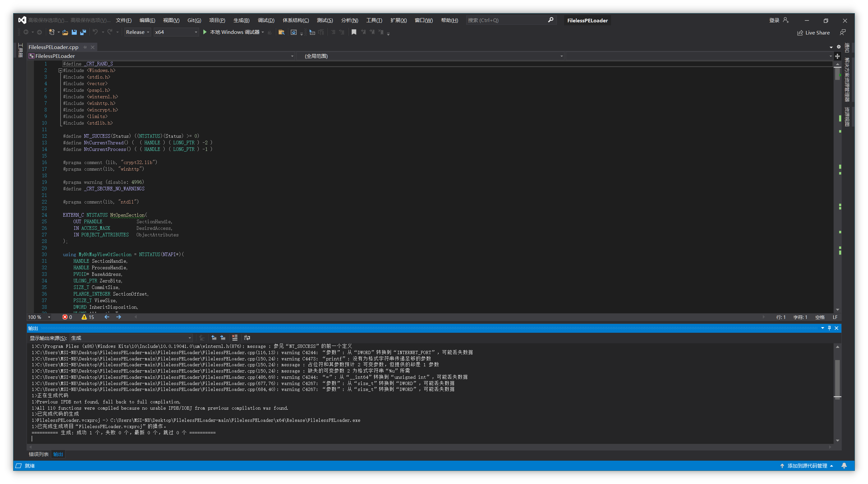Viewport: 868px width, 484px height.
Task: Click the yellow warning count icon
Action: (84, 317)
